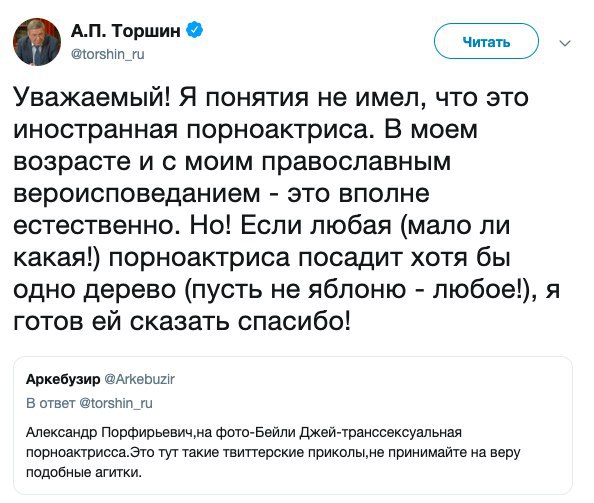Follow the account with the Читать button
This screenshot has width=594, height=503.
coord(486,41)
